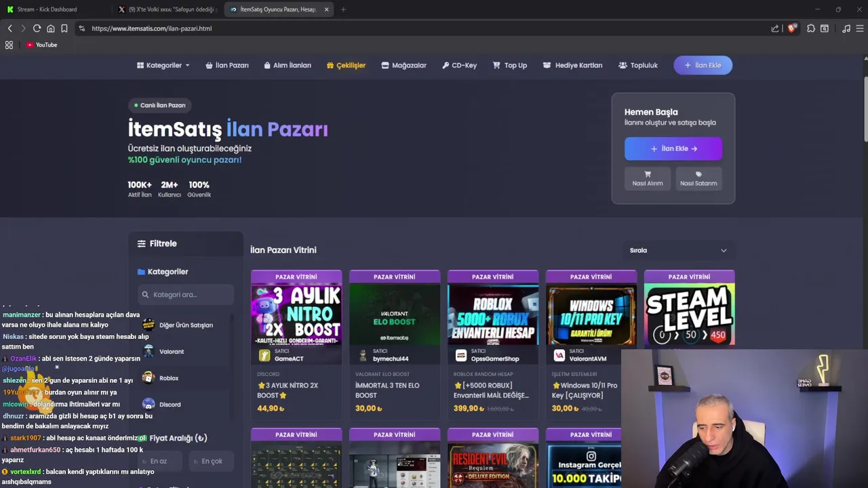Open the Steam Level listing thumbnail
This screenshot has height=488, width=868.
pos(690,314)
